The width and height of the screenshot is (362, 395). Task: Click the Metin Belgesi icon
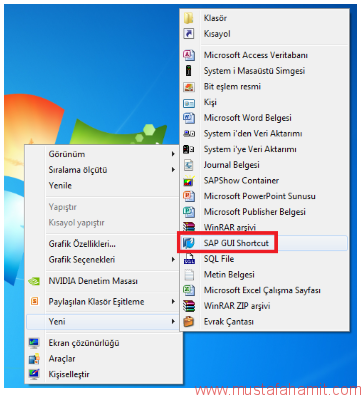pyautogui.click(x=189, y=274)
